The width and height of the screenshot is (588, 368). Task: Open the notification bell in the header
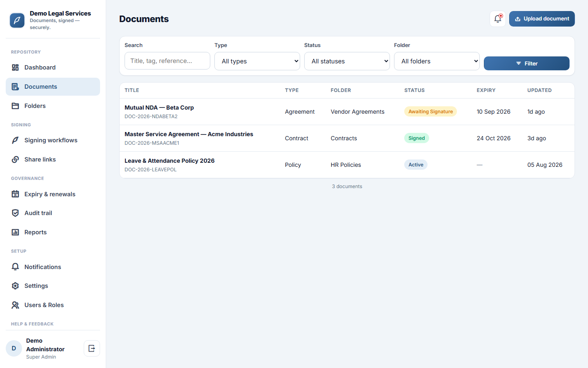click(498, 19)
